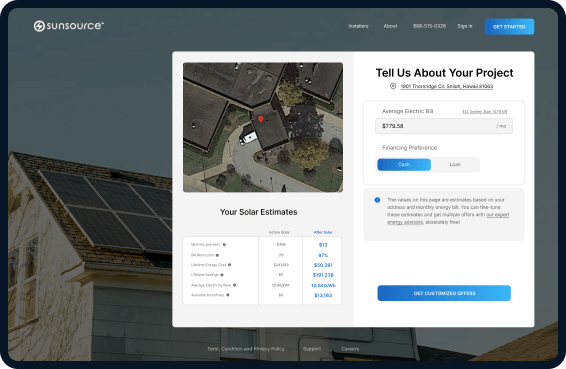
Task: Click the '$50,381' lifetime cost value
Action: pos(323,265)
